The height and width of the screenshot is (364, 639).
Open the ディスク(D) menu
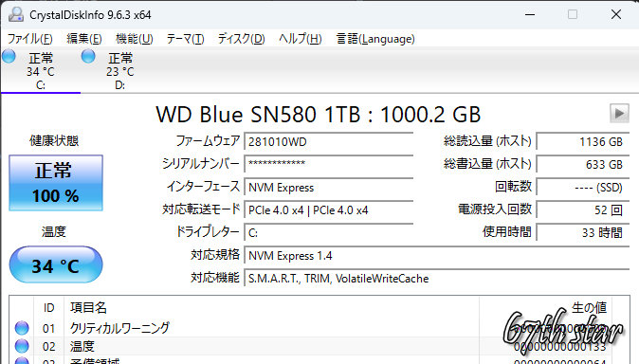click(241, 39)
